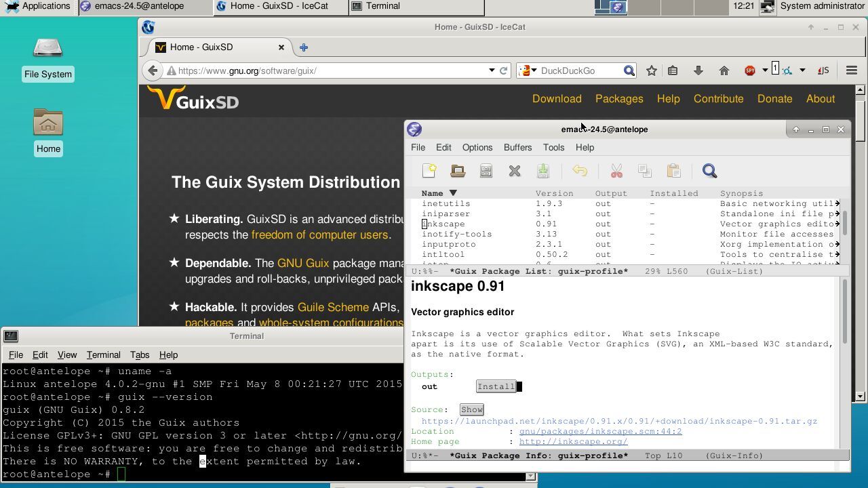
Task: Open the SpyBlock dropdown arrow
Action: tap(764, 70)
